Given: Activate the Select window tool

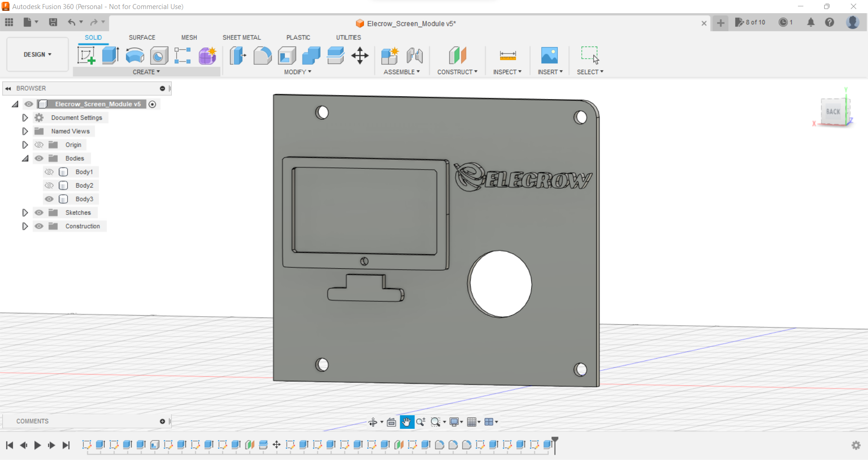Looking at the screenshot, I should [x=590, y=55].
